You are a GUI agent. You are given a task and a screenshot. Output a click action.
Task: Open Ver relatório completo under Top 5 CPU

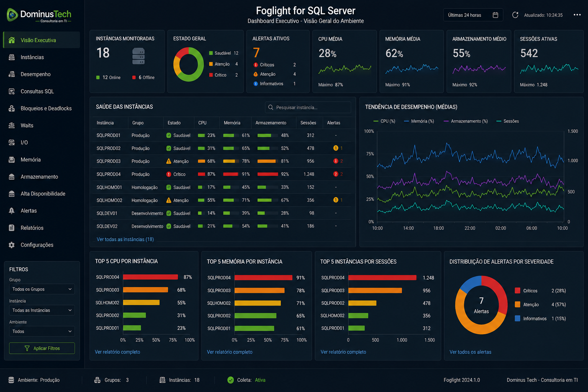point(118,352)
